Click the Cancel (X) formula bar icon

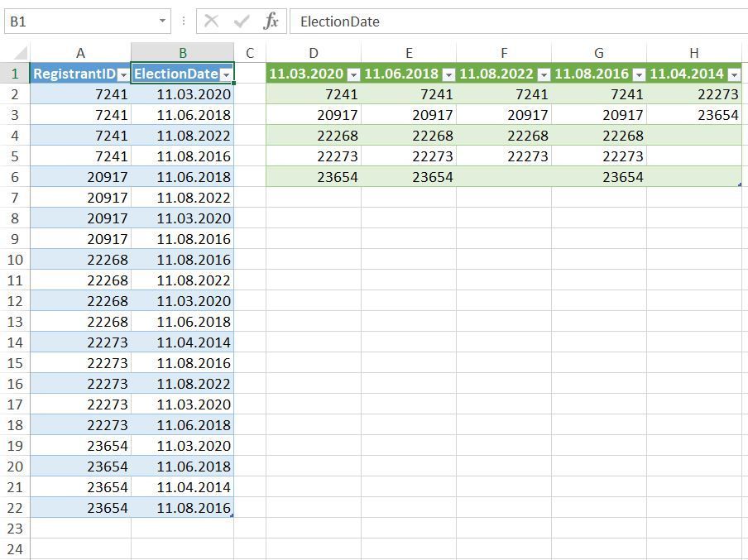pos(211,22)
